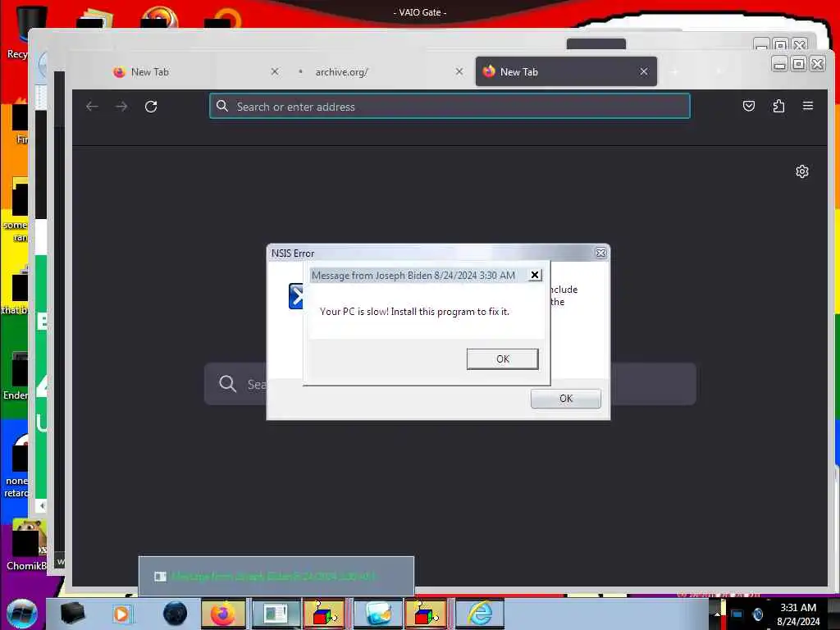Open the Firefox hamburger application menu
840x630 pixels.
[x=808, y=106]
